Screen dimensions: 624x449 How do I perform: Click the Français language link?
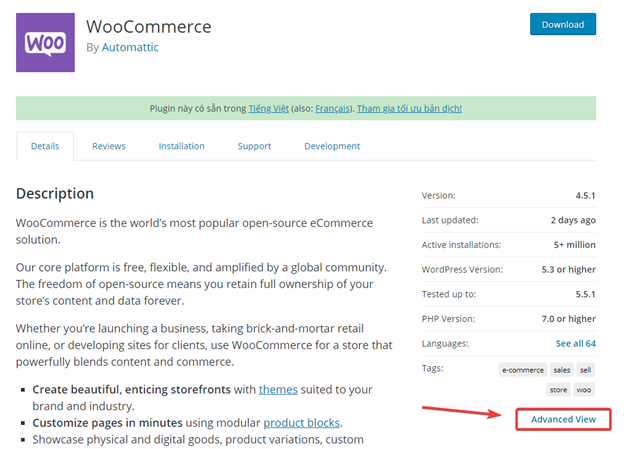pyautogui.click(x=332, y=108)
